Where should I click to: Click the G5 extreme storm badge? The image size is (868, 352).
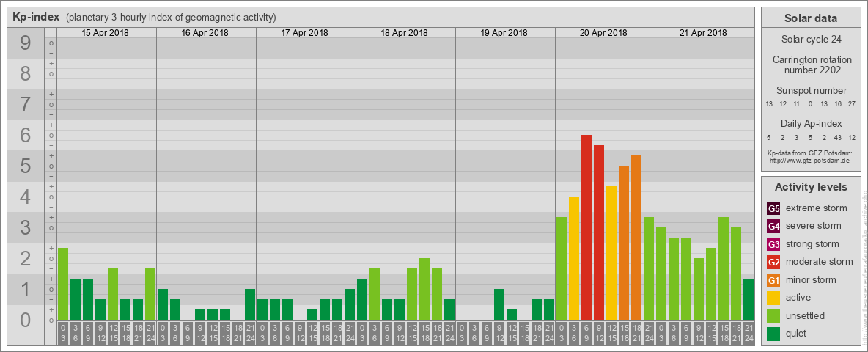pyautogui.click(x=773, y=209)
